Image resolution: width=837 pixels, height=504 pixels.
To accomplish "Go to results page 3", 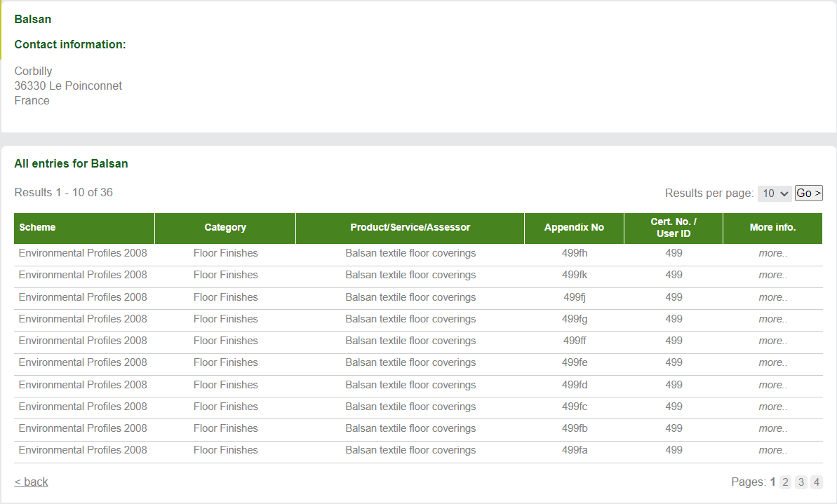I will (x=801, y=482).
